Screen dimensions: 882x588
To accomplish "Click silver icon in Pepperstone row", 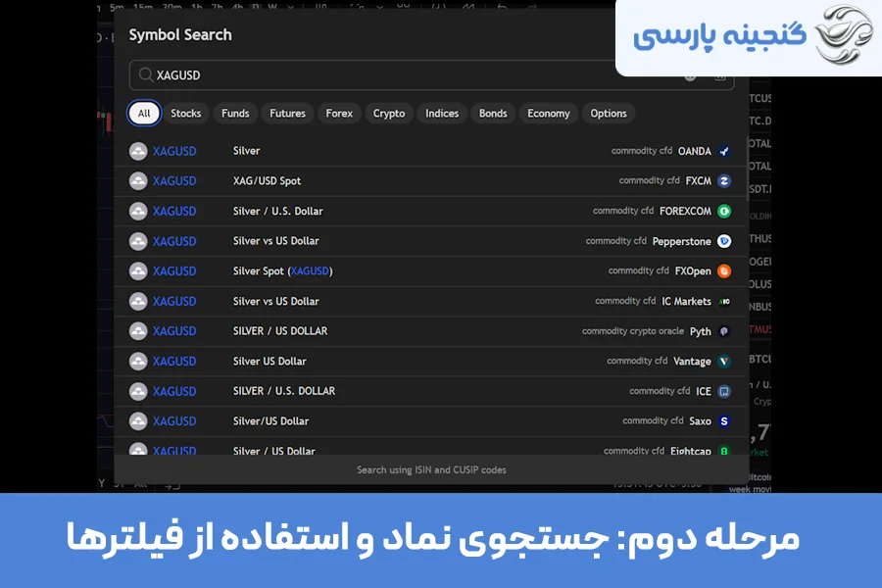I will pos(138,241).
